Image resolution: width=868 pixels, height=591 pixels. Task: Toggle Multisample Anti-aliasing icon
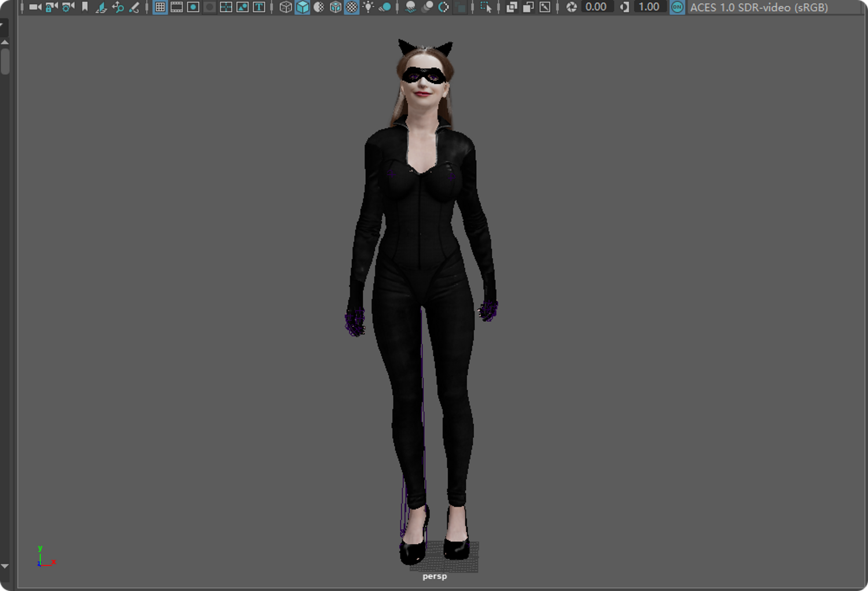point(444,7)
